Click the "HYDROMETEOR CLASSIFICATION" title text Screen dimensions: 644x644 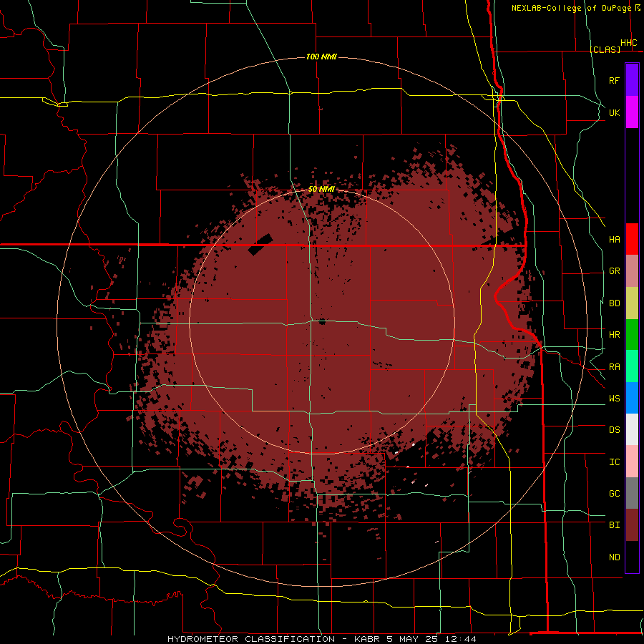tap(251, 639)
